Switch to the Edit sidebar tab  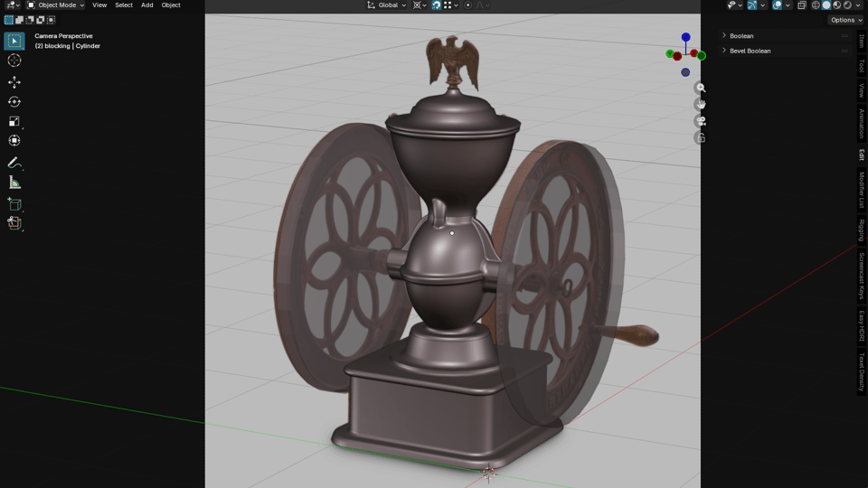pyautogui.click(x=862, y=155)
